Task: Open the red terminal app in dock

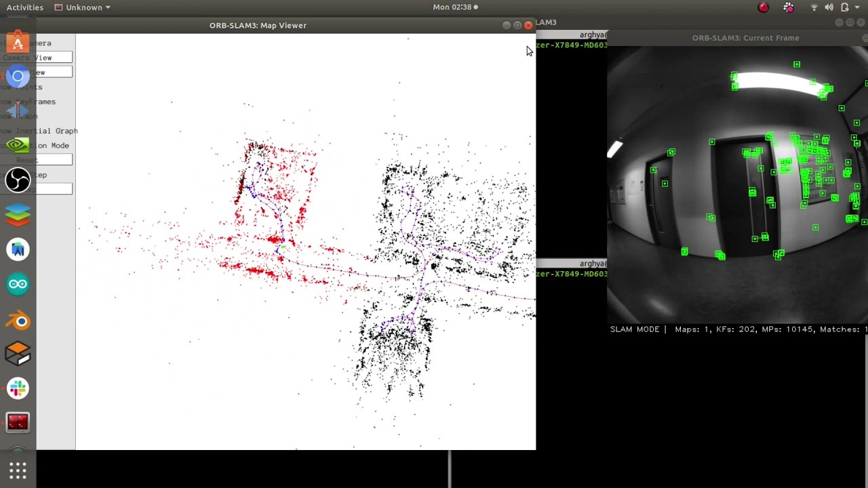Action: (x=18, y=423)
